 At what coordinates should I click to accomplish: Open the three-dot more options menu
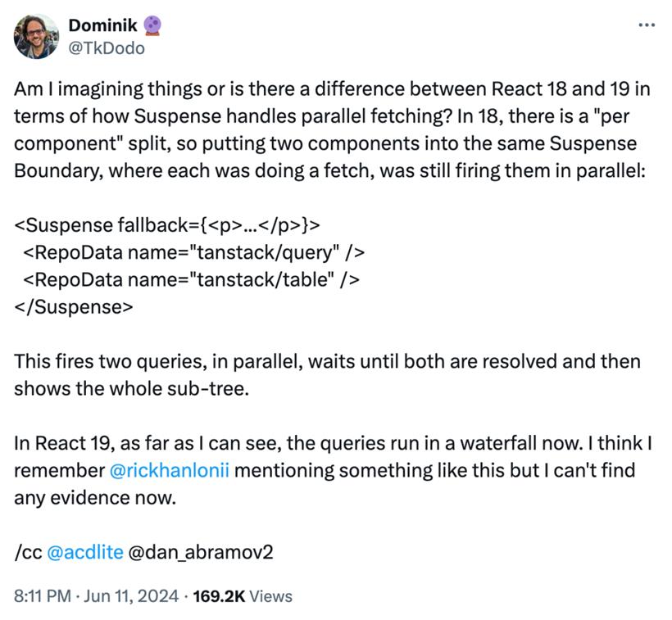[x=647, y=25]
